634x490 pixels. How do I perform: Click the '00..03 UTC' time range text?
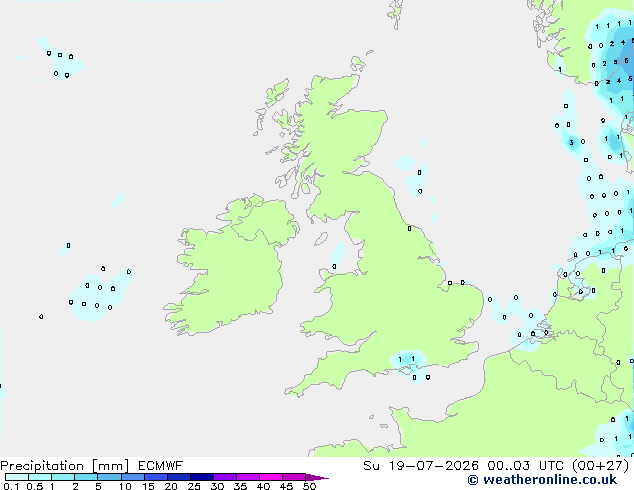point(525,466)
